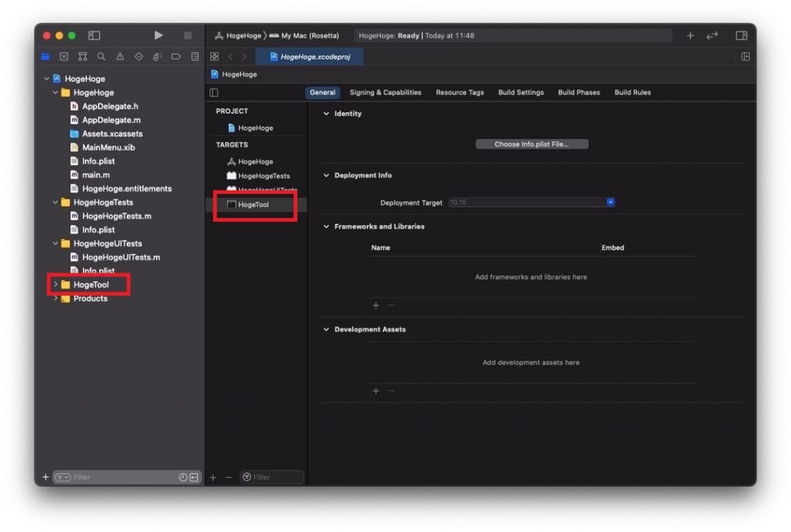Open the Debug navigator
The height and width of the screenshot is (532, 791).
[158, 56]
